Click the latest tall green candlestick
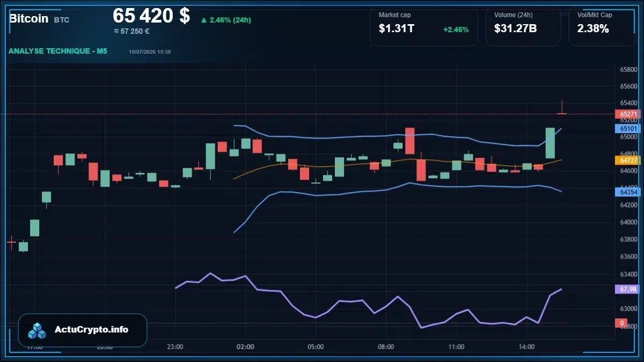This screenshot has height=362, width=644. coord(550,143)
